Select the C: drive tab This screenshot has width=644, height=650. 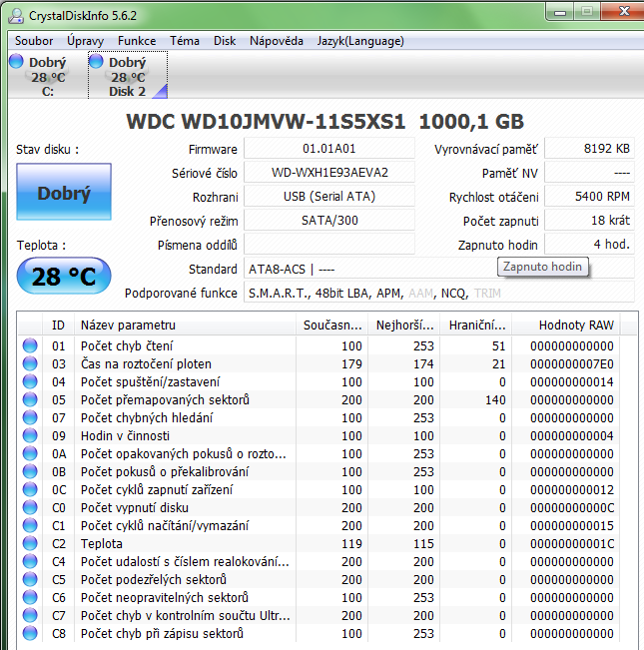(47, 76)
